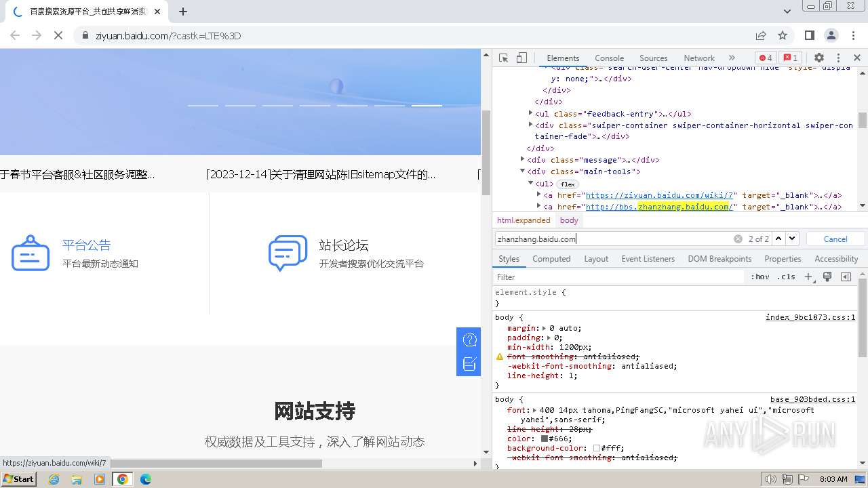Open the 4 errors counter
This screenshot has width=868, height=488.
point(766,58)
